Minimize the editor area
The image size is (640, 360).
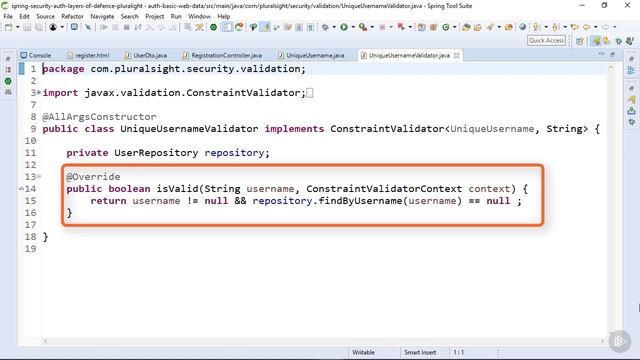tap(601, 54)
